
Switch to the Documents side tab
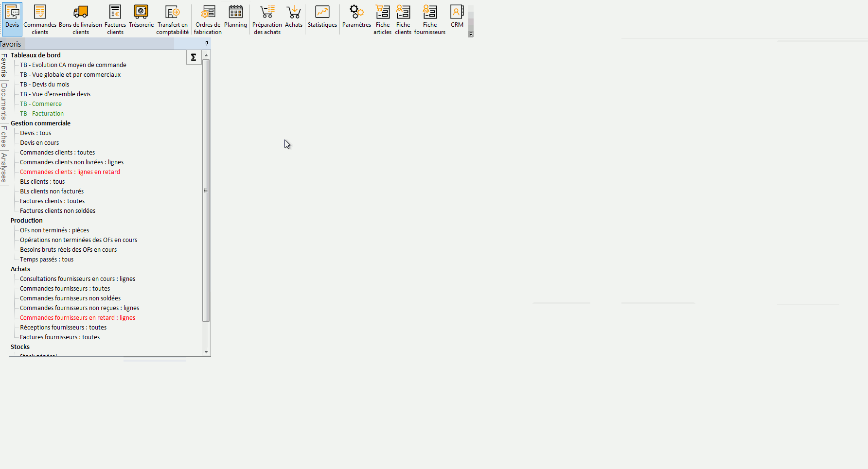[4, 101]
